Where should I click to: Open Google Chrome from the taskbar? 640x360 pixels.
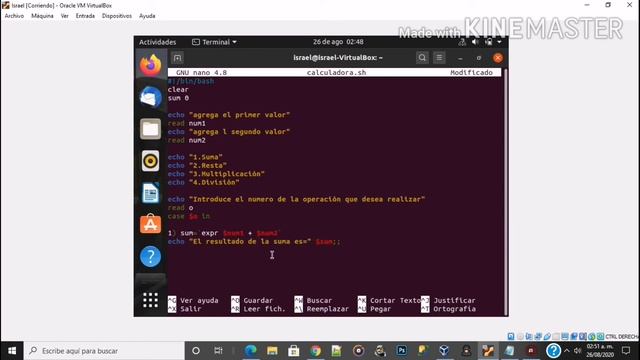click(x=315, y=351)
